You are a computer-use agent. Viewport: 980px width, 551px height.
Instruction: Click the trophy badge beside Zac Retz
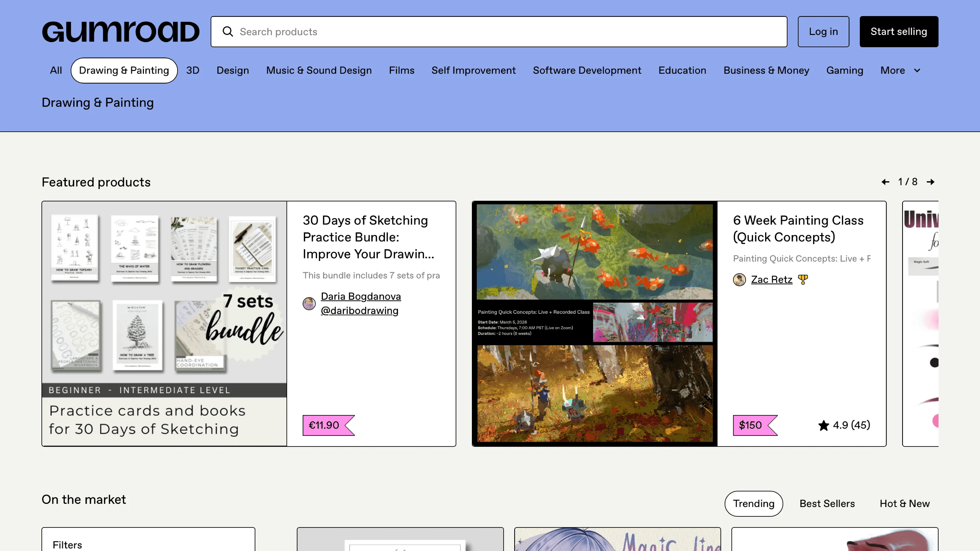pyautogui.click(x=803, y=280)
